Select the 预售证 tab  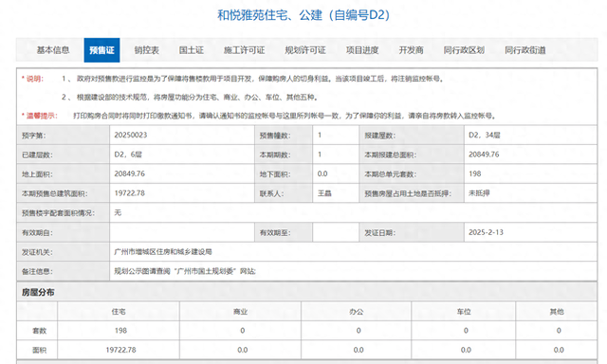coord(101,50)
